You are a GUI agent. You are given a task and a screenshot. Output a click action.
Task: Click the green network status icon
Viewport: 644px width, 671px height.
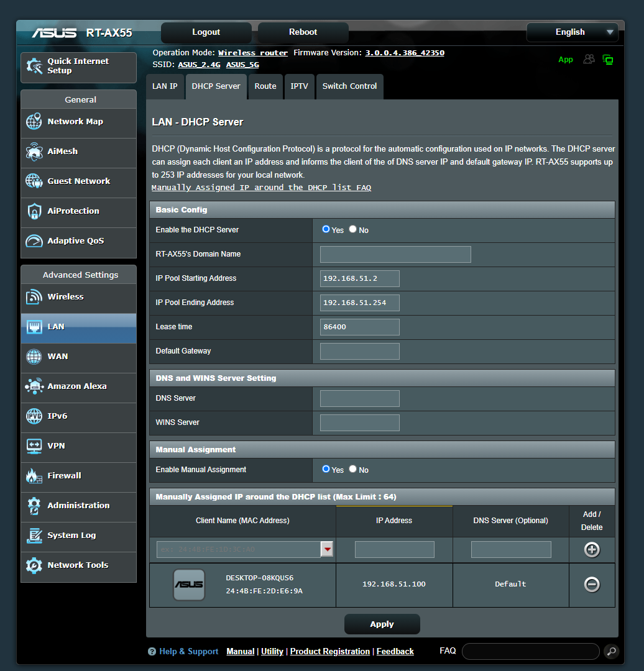tap(607, 60)
